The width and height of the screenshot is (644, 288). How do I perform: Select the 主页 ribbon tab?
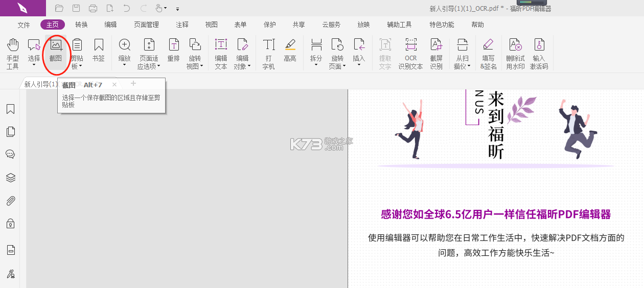[x=53, y=25]
